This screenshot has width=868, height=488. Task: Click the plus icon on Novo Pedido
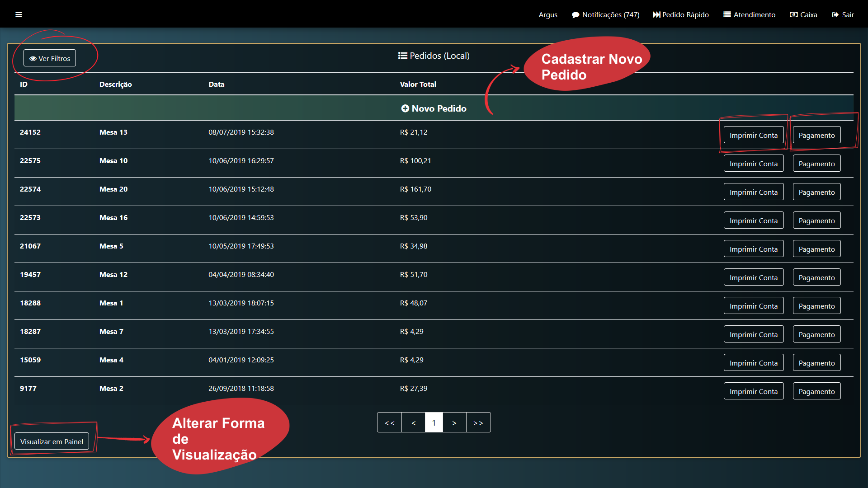405,108
